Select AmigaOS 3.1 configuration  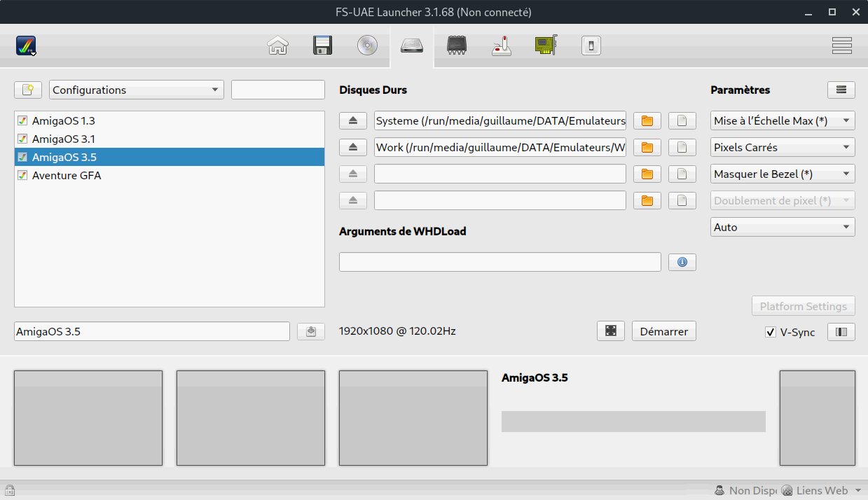[x=170, y=139]
